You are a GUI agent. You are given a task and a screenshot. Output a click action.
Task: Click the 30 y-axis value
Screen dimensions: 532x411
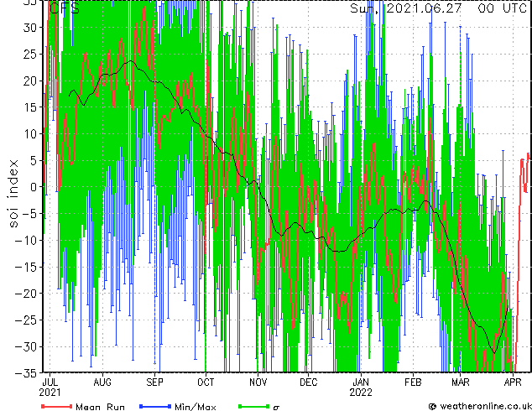coord(29,28)
